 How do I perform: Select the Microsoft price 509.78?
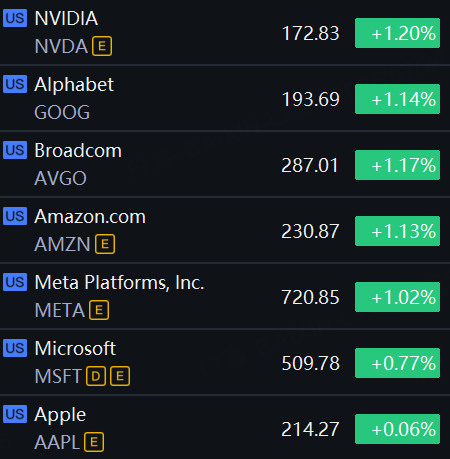tap(310, 363)
